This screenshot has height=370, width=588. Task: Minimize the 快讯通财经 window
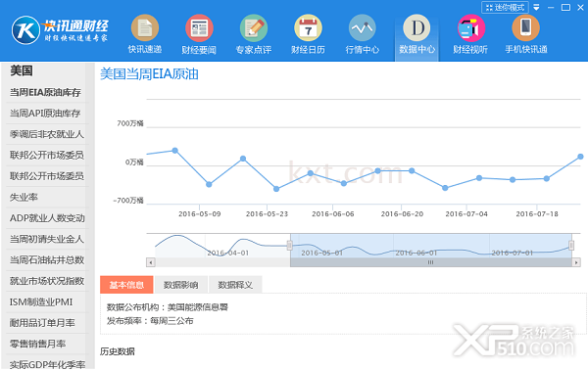click(x=551, y=7)
